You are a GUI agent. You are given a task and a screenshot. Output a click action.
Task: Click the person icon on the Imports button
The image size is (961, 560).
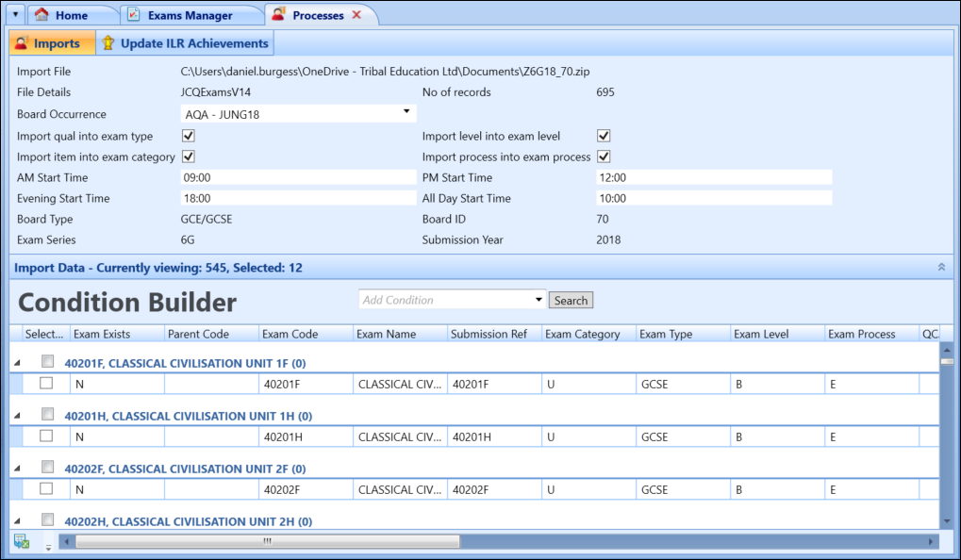tap(22, 42)
